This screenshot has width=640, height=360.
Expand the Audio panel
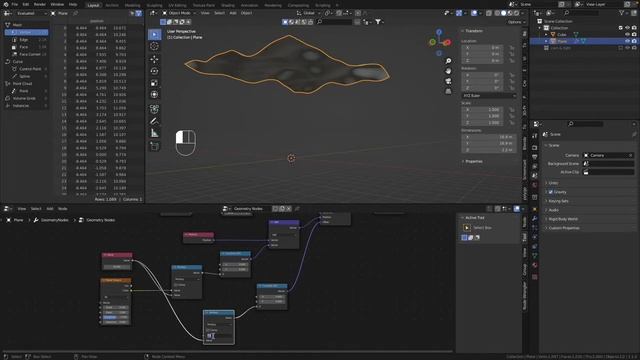pyautogui.click(x=553, y=210)
